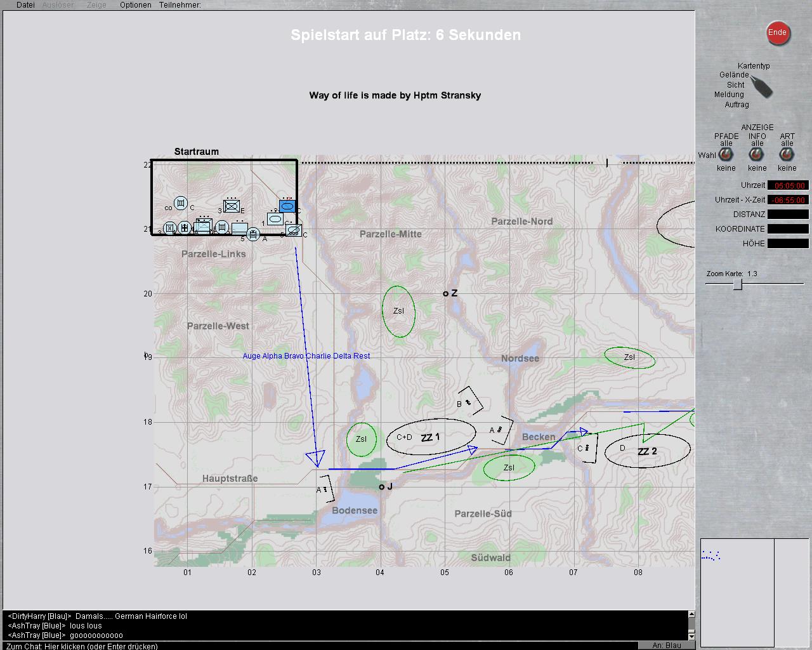This screenshot has height=650, width=812.
Task: Select mechanized infantry unit 3 E
Action: point(232,206)
